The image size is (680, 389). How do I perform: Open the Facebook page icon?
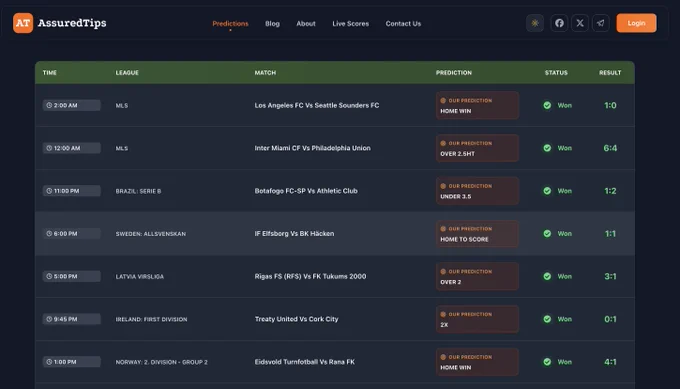pos(559,23)
